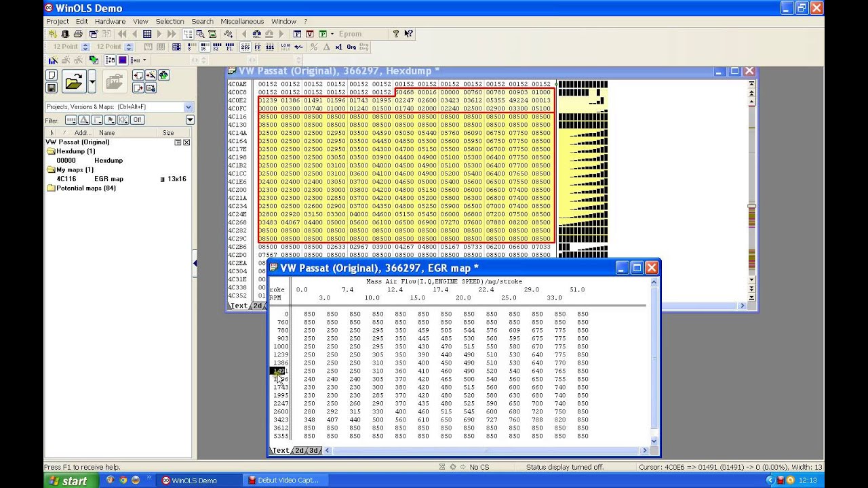Viewport: 868px width, 488px height.
Task: Open Projects, Versions & Maps dropdown
Action: tap(189, 107)
